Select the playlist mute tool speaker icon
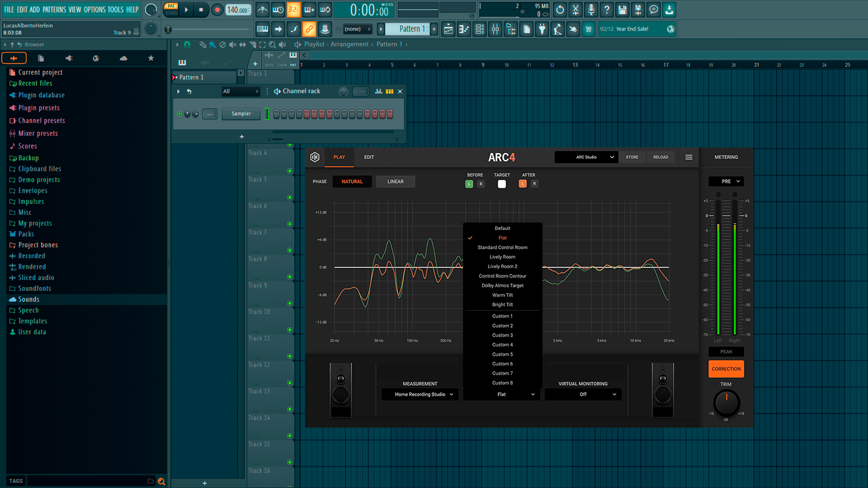 233,44
